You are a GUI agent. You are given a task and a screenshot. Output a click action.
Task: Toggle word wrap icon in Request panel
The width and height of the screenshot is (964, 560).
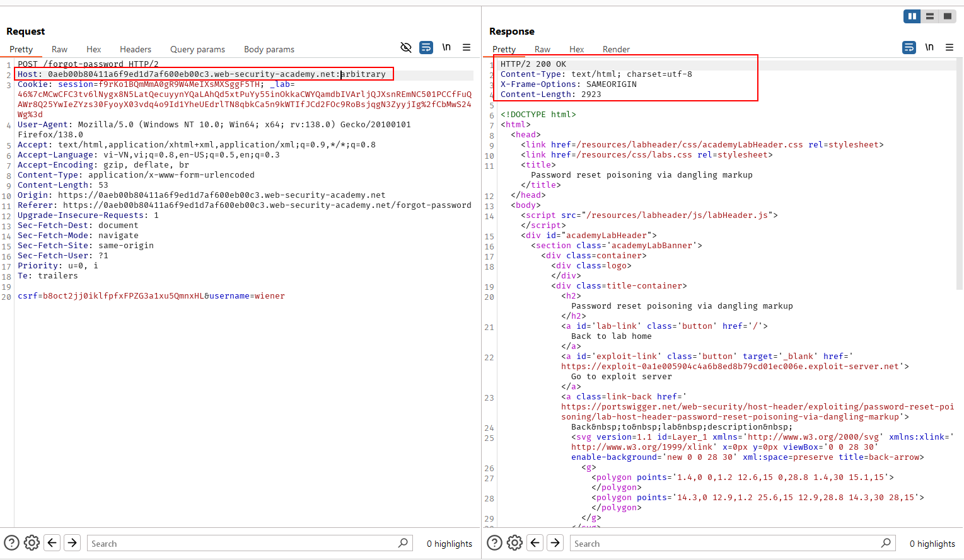pos(426,47)
